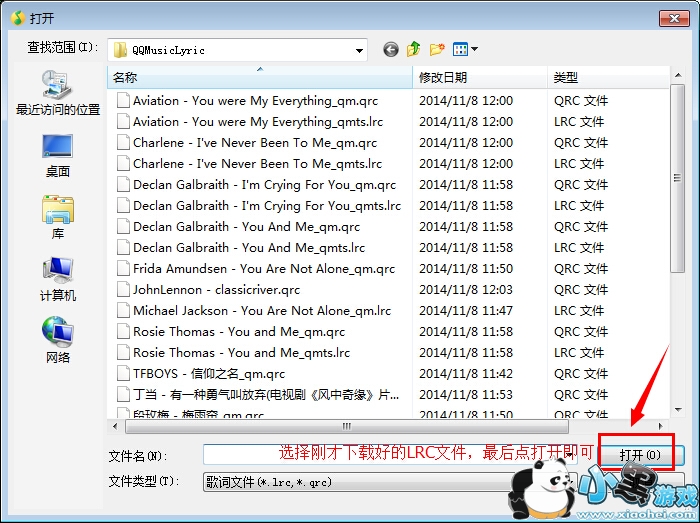Expand the QQMusicLyric location dropdown
Viewport: 700px width, 523px height.
[x=359, y=50]
